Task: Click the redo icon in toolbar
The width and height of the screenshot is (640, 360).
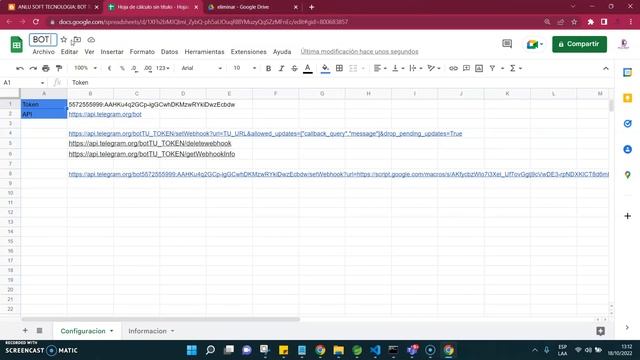Action: 33,69
